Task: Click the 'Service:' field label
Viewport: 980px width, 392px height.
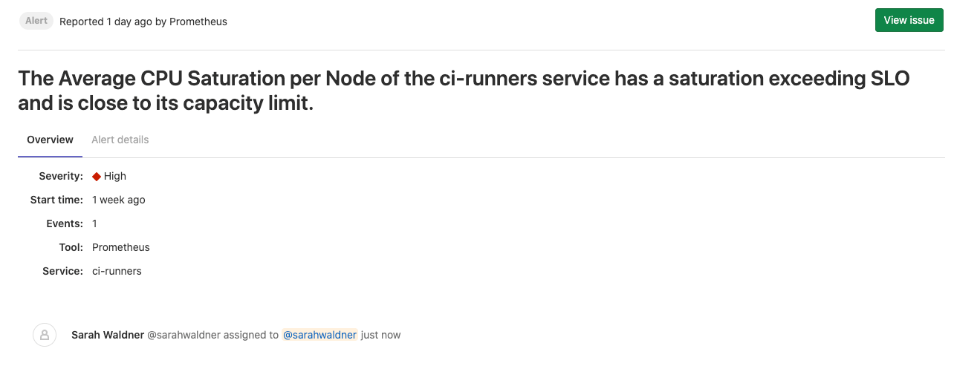Action: (62, 271)
